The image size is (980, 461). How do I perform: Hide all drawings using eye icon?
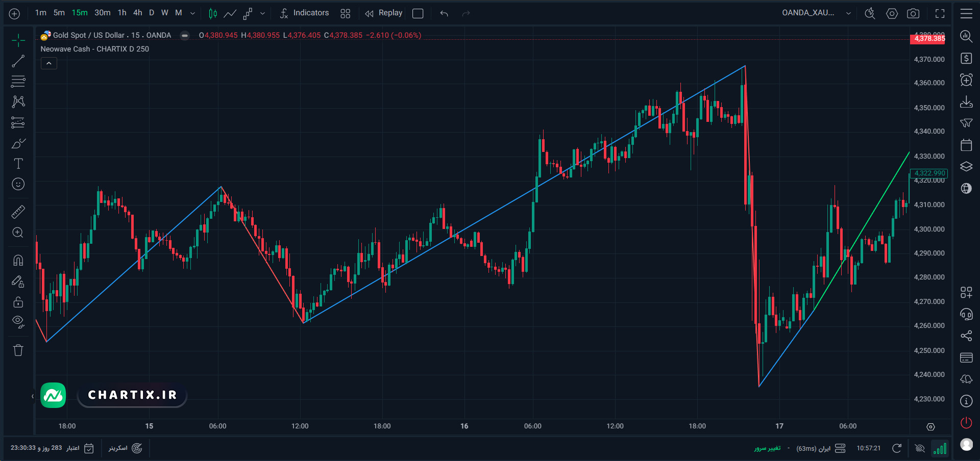[x=18, y=322]
